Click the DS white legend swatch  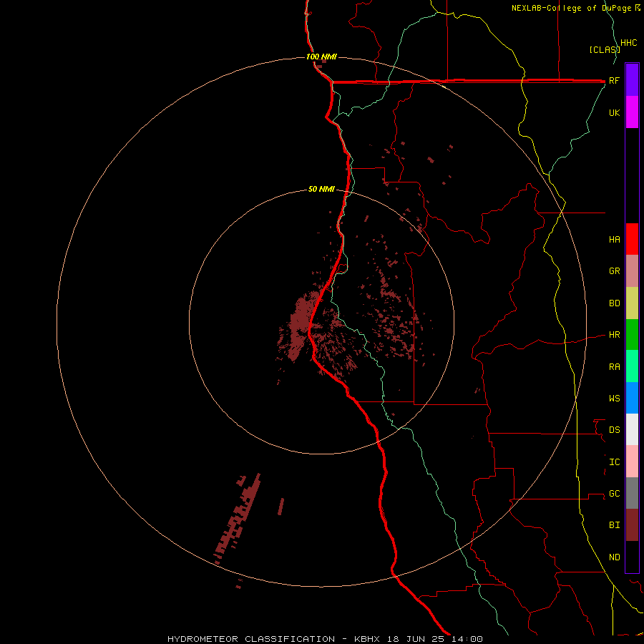[x=632, y=429]
